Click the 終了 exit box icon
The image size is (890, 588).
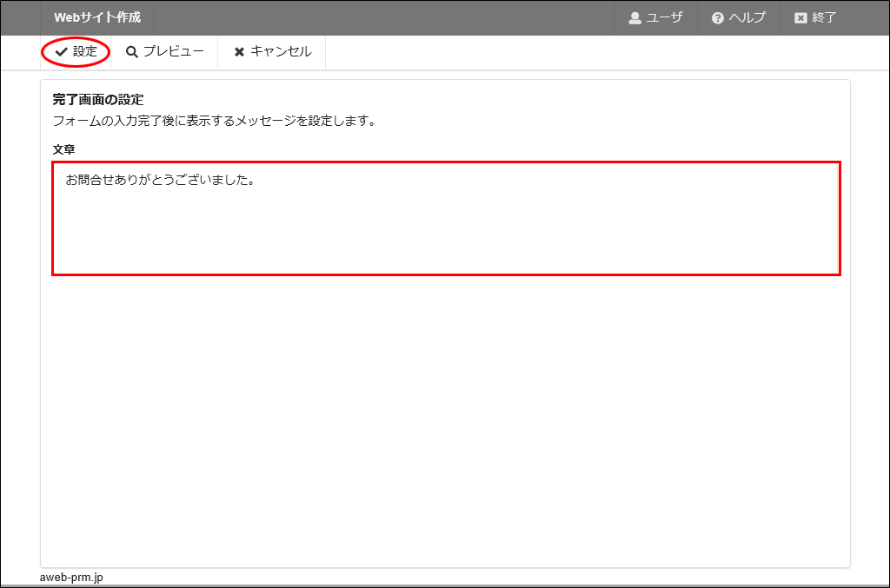click(x=800, y=18)
